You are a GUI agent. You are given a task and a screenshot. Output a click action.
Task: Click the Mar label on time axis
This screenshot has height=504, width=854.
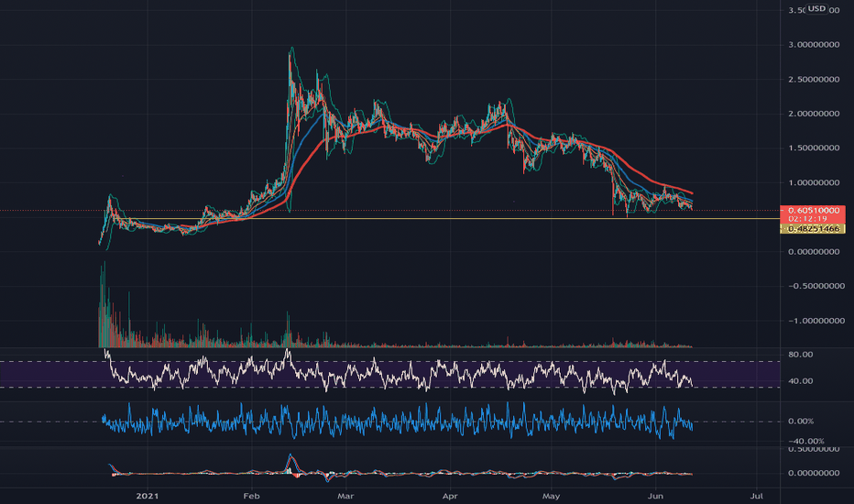coord(345,496)
